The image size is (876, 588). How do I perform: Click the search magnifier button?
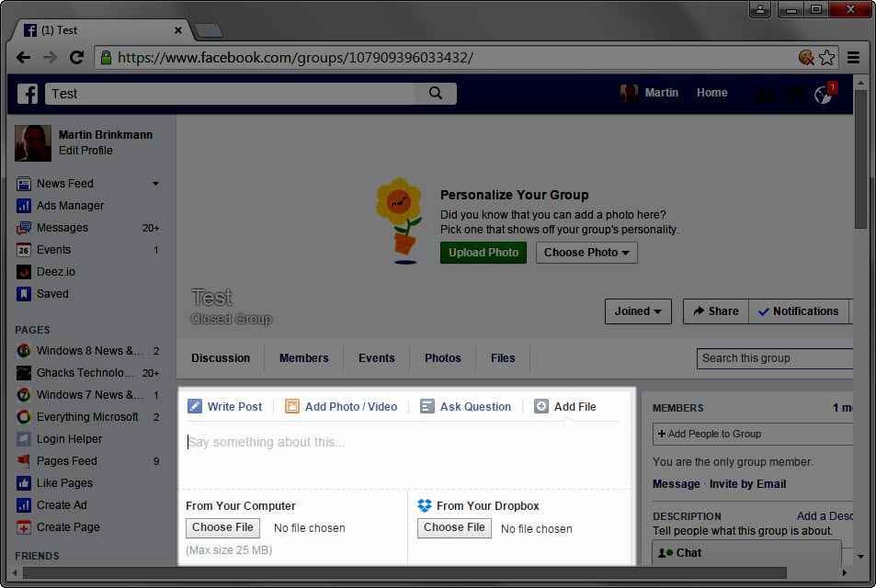(x=436, y=94)
